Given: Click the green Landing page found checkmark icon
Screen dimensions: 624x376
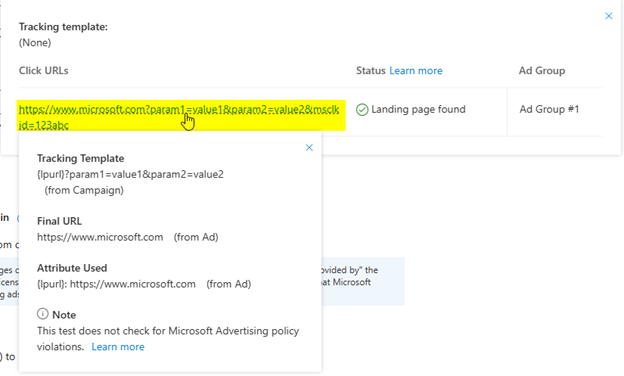Looking at the screenshot, I should (362, 109).
